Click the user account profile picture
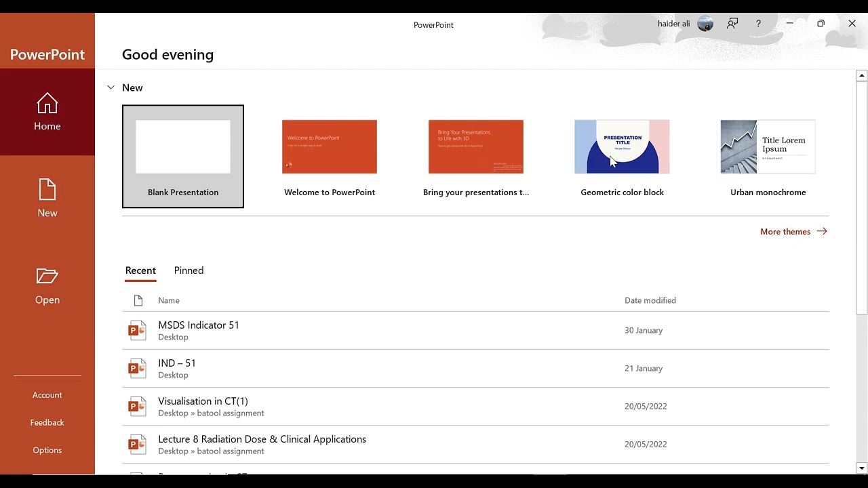The width and height of the screenshot is (868, 488). (x=705, y=24)
